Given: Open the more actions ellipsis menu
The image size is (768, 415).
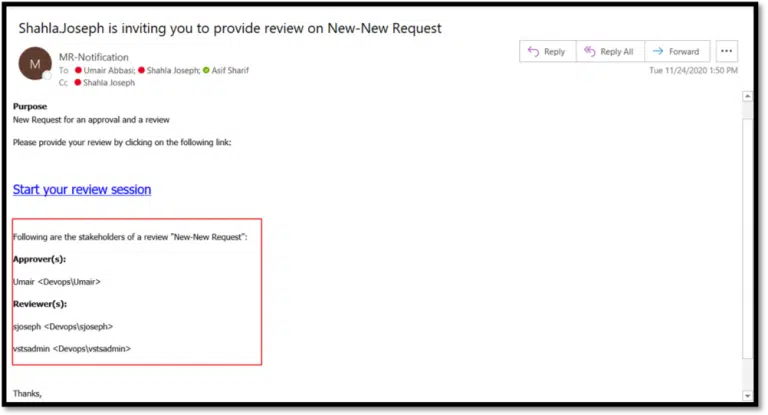Looking at the screenshot, I should click(727, 51).
